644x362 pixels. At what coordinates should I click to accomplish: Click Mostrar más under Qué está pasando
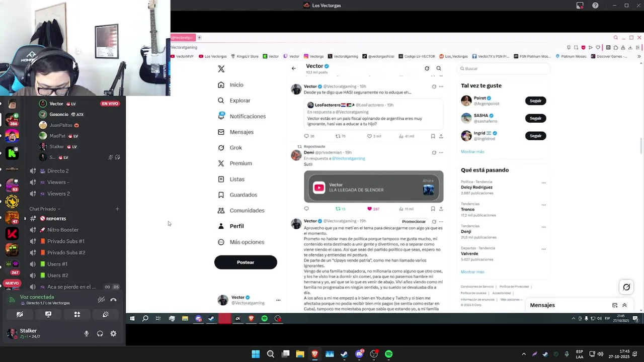[472, 271]
